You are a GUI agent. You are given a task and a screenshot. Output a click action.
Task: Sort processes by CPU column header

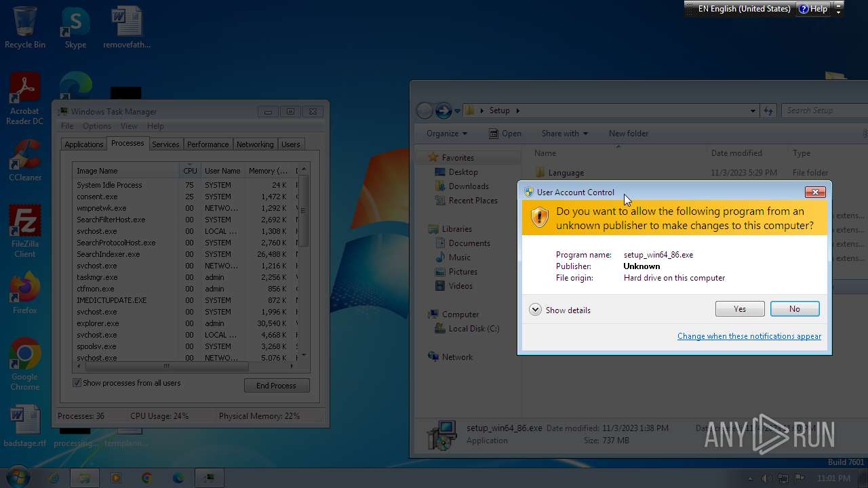[x=190, y=171]
